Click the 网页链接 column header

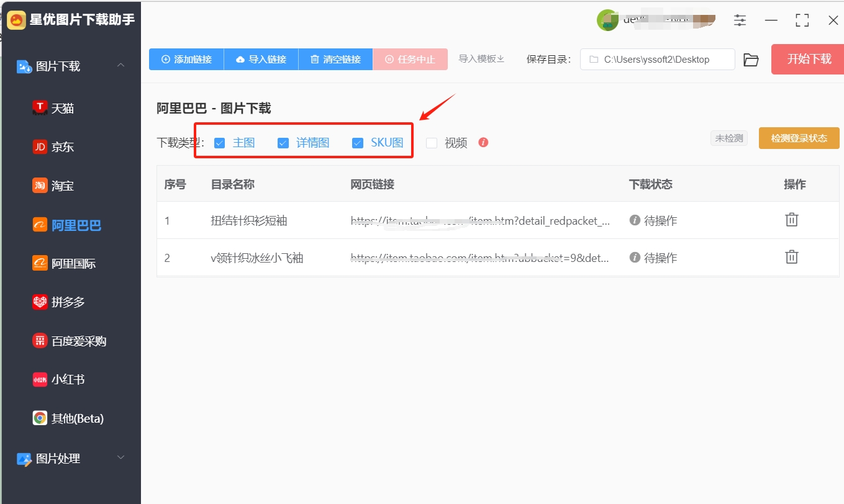373,184
